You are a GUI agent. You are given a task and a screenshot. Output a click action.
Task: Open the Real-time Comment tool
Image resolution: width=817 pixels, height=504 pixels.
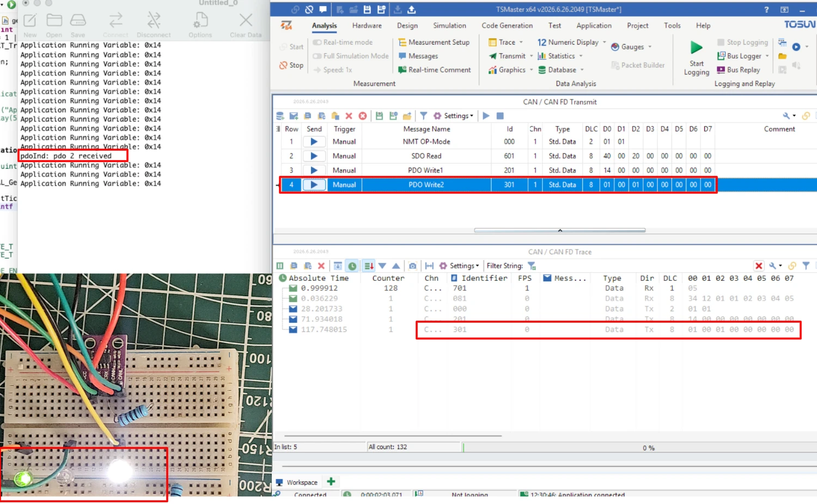434,70
